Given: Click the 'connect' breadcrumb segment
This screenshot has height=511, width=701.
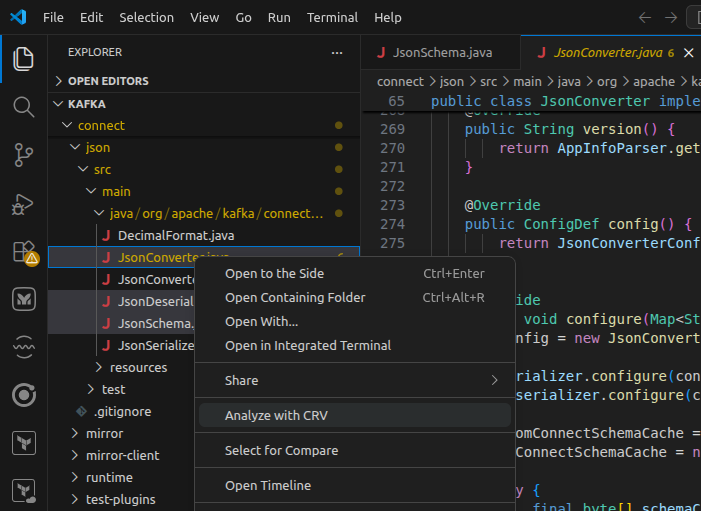Looking at the screenshot, I should click(x=400, y=82).
